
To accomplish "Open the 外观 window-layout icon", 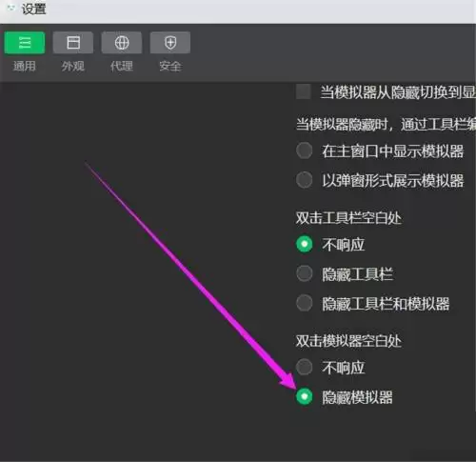I will [x=73, y=43].
